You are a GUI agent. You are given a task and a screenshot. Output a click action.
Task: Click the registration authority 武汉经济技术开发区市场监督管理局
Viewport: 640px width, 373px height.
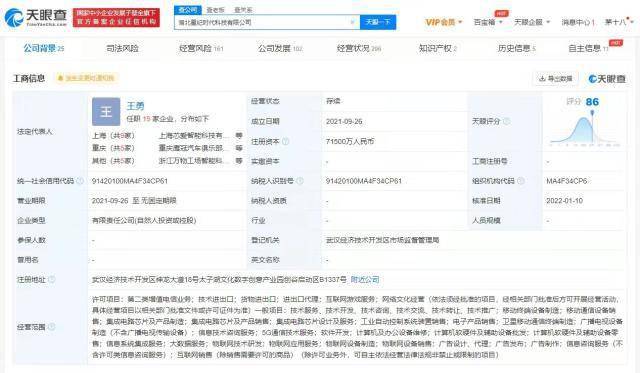(382, 240)
